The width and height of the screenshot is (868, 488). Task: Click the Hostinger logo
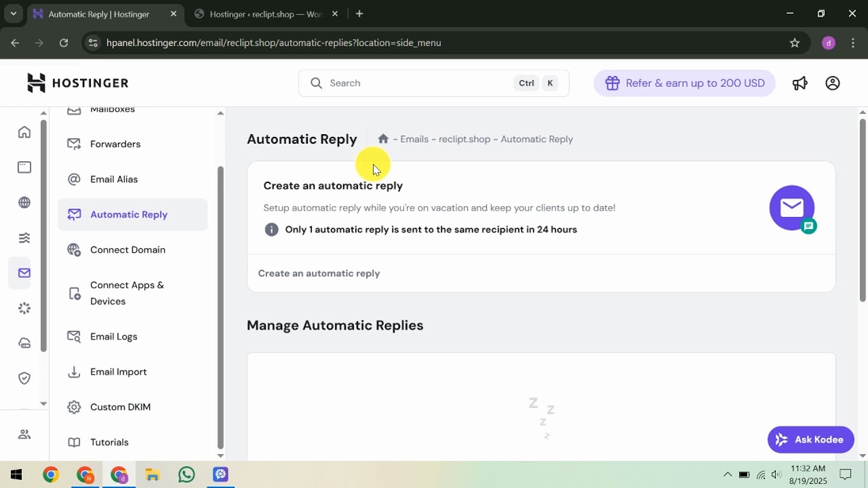pyautogui.click(x=77, y=83)
